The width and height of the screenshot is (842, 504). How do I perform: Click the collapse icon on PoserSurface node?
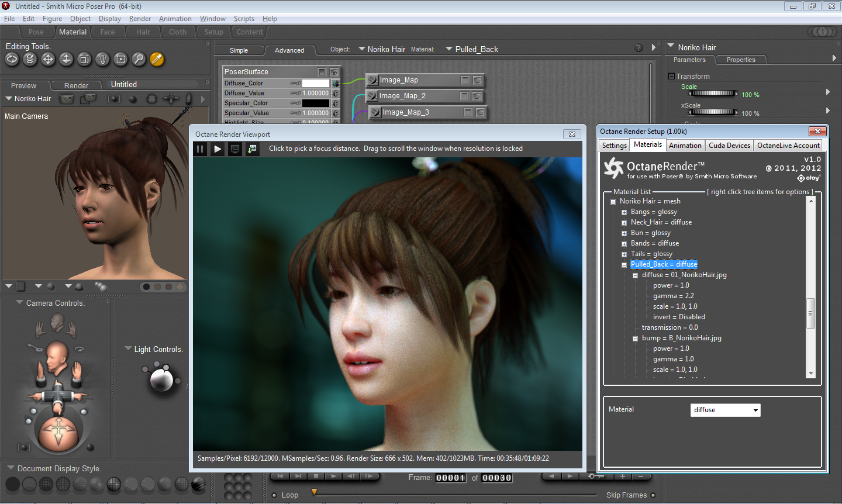(x=322, y=72)
